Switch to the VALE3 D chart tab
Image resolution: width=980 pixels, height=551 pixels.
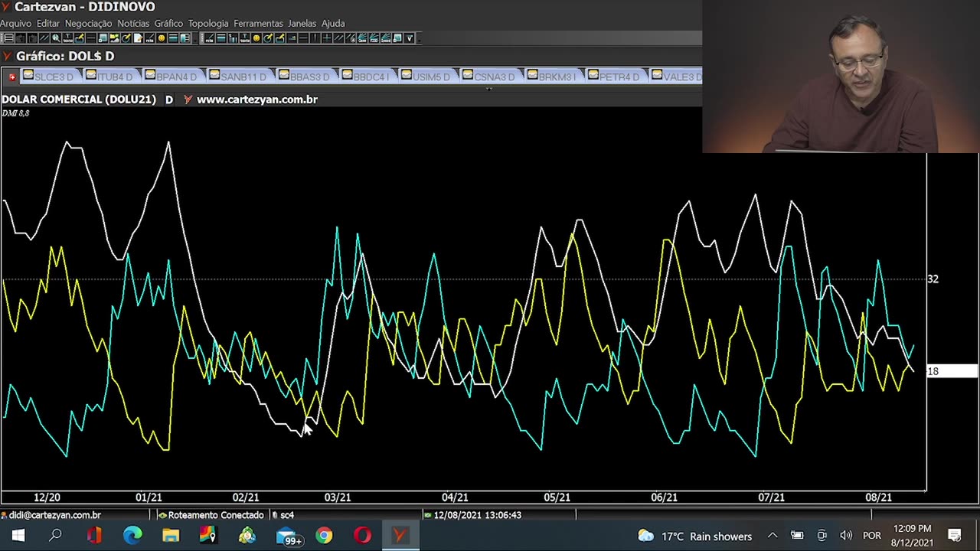pos(676,77)
